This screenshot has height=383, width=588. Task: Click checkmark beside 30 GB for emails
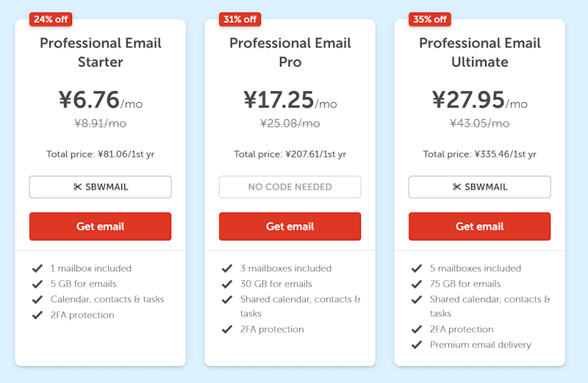pos(227,284)
